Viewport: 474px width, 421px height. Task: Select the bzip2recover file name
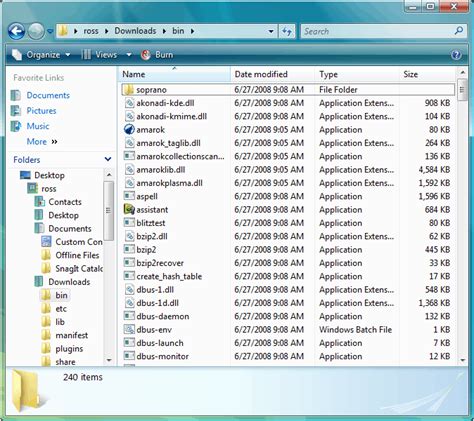pyautogui.click(x=160, y=263)
